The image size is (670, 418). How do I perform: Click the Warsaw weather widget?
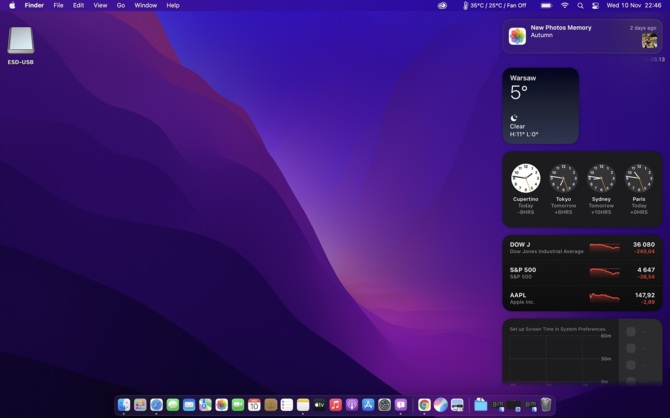pyautogui.click(x=540, y=106)
